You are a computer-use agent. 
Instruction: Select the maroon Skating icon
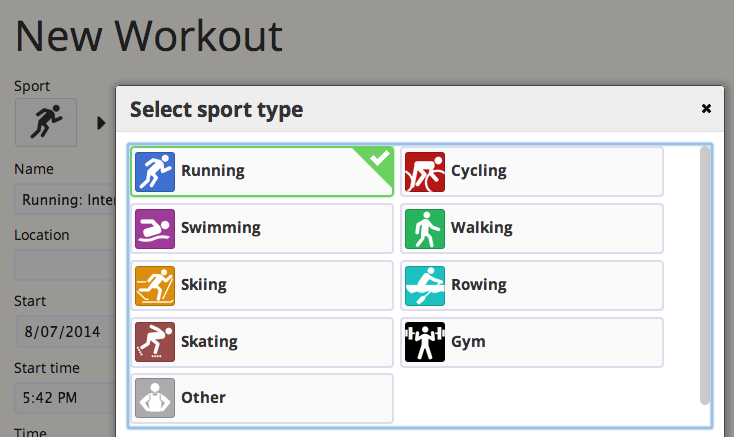(x=155, y=342)
